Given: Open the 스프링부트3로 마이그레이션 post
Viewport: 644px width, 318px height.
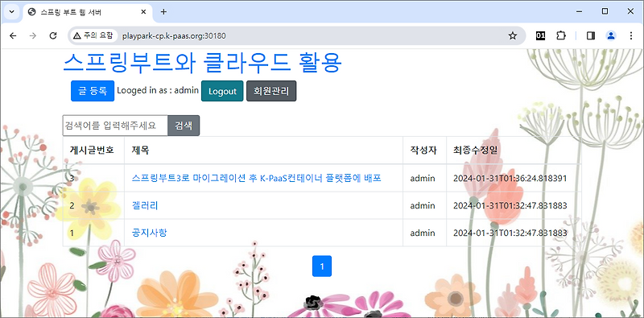Looking at the screenshot, I should (x=257, y=178).
